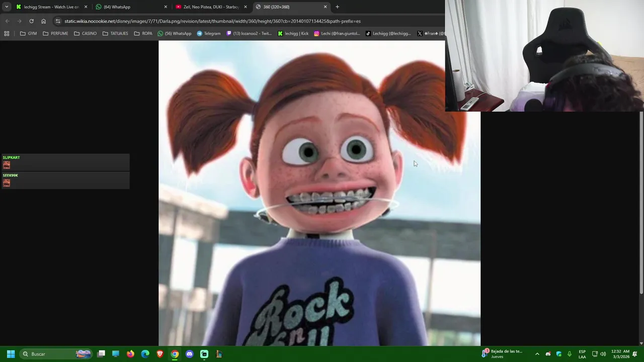Screen dimensions: 644x362
Task: Open a new browser tab
Action: point(337,7)
